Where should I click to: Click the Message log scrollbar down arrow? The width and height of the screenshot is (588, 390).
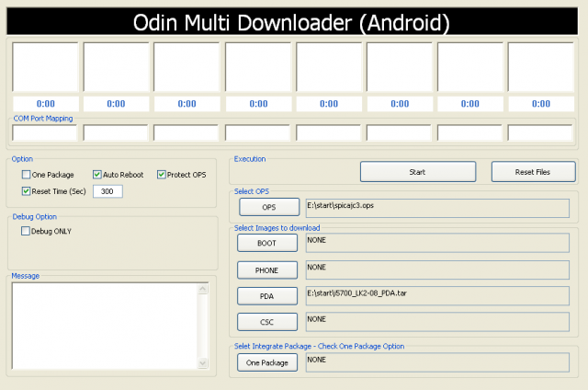[x=202, y=363]
